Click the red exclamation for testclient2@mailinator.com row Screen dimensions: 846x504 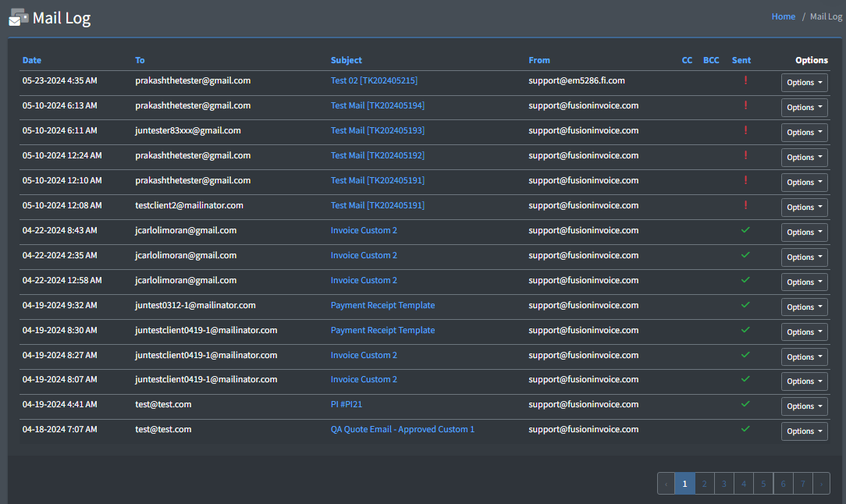point(745,205)
